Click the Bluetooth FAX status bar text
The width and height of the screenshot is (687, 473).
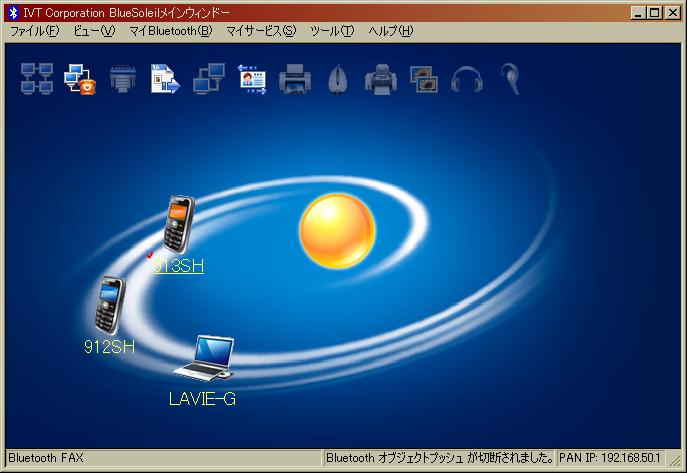click(x=46, y=458)
